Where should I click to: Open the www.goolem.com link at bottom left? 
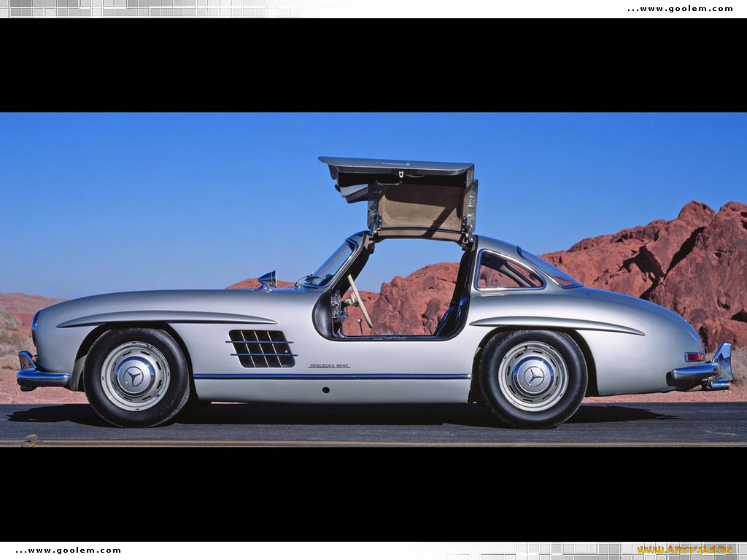click(69, 551)
